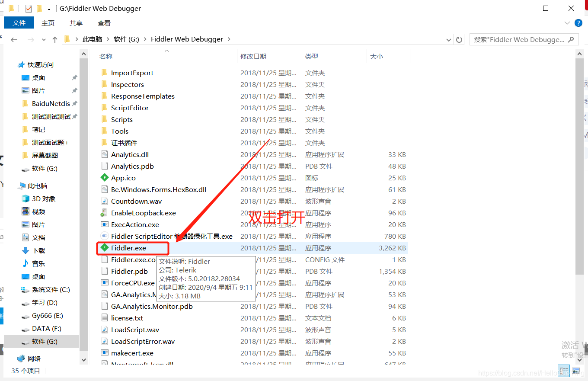
Task: Select the Scripts folder
Action: point(121,119)
